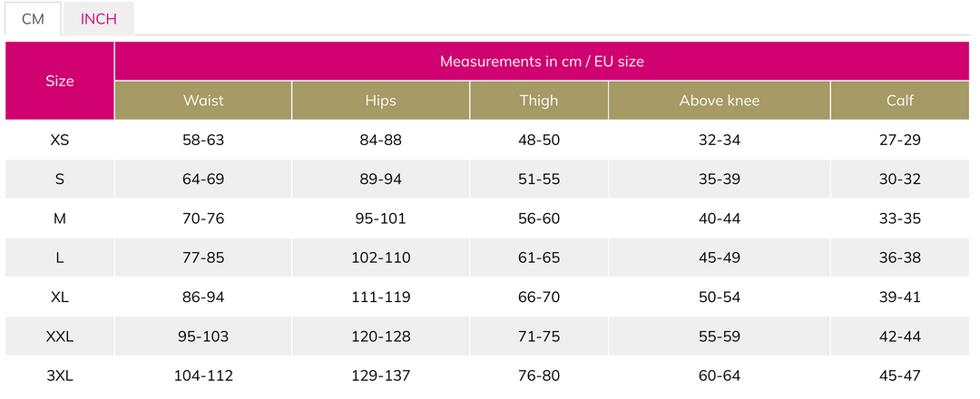The height and width of the screenshot is (399, 980).
Task: Switch to the INCH tab
Action: (x=98, y=19)
